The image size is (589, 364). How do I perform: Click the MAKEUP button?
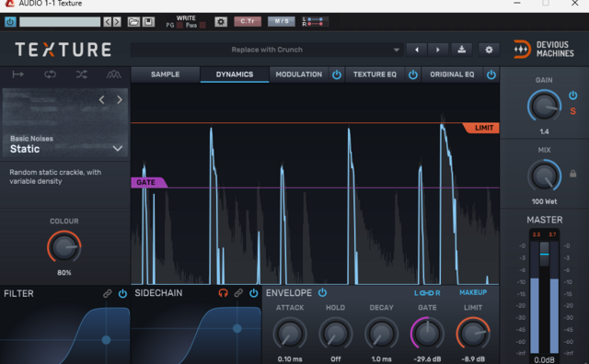point(473,292)
